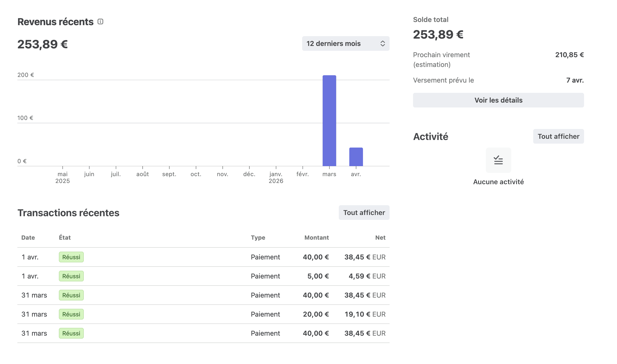617x364 pixels.
Task: Click the info icon beside Revenus récents
Action: coord(100,21)
